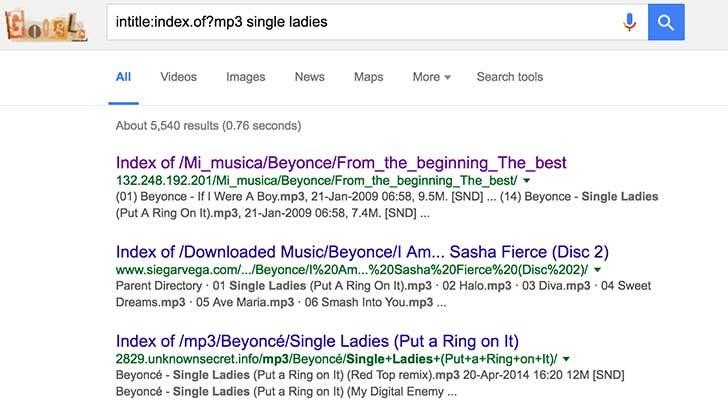728x411 pixels.
Task: Click snippet text starting 'Parent Directory'
Action: [383, 286]
